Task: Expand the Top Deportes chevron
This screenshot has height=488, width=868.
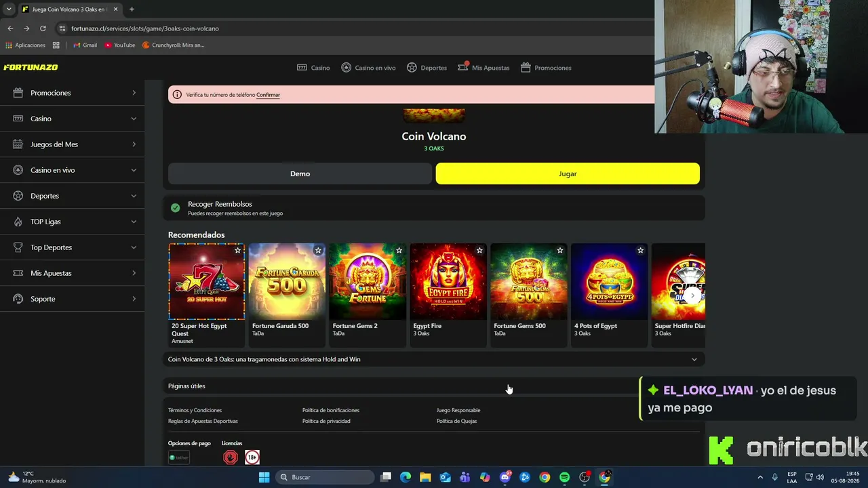Action: point(134,247)
